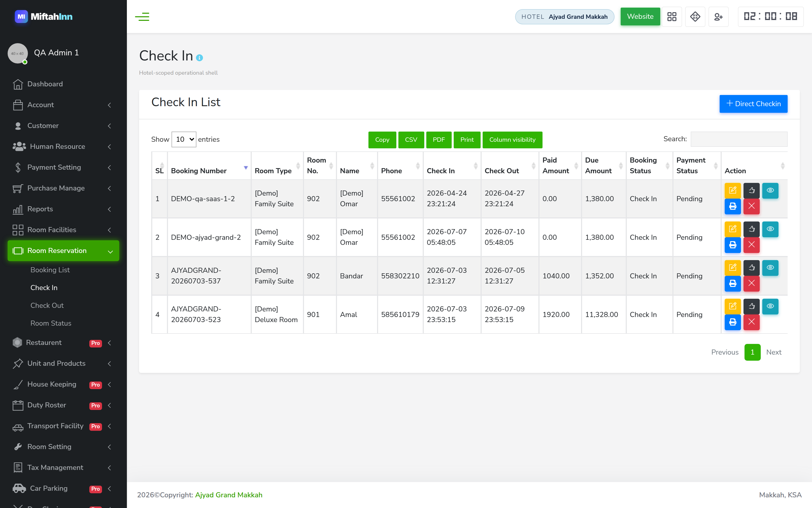Screen dimensions: 812x508
Task: Cancel Amal's booking with red X icon
Action: click(751, 322)
